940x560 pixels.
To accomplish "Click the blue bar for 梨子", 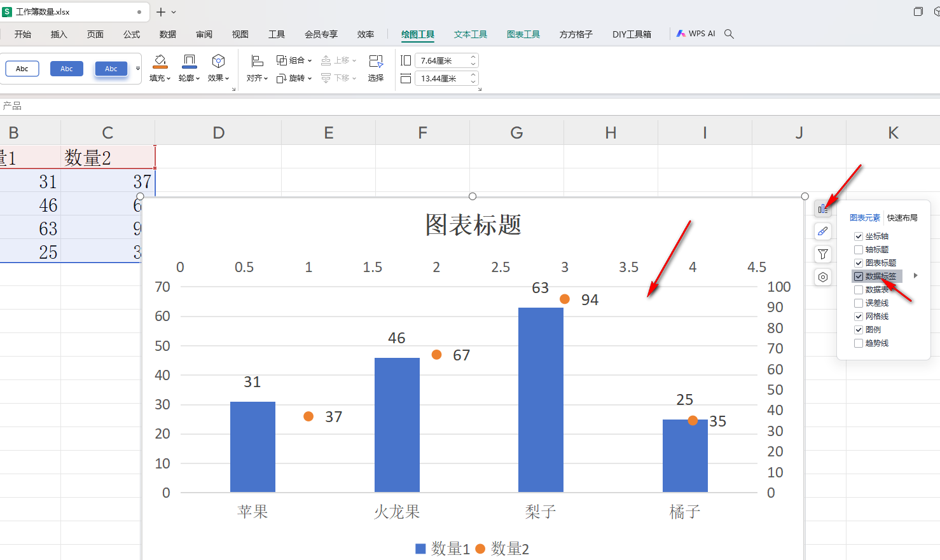I will coord(541,400).
